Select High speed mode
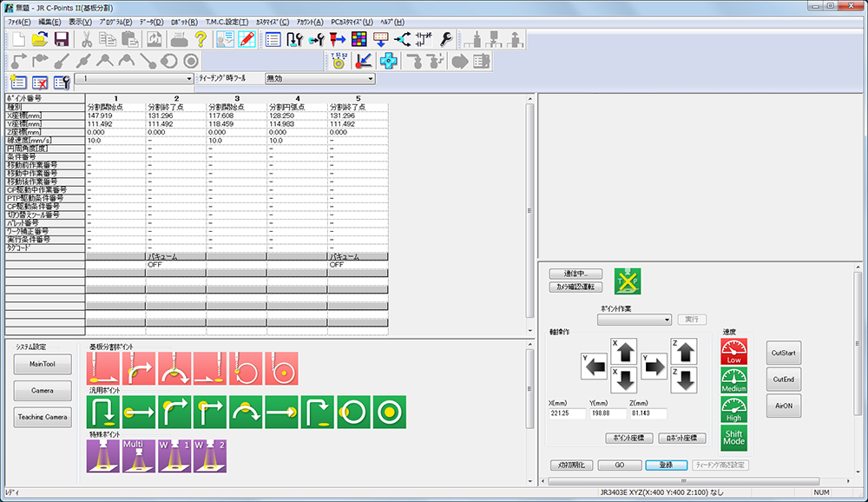868x502 pixels. pos(734,409)
